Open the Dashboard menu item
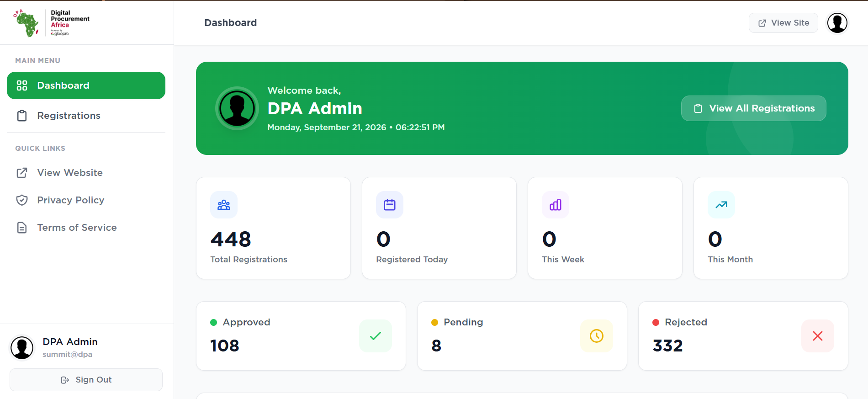The image size is (868, 399). (x=86, y=85)
